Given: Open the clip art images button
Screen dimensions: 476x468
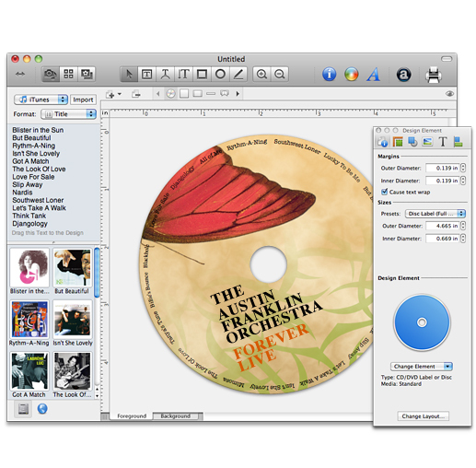Looking at the screenshot, I should [87, 74].
